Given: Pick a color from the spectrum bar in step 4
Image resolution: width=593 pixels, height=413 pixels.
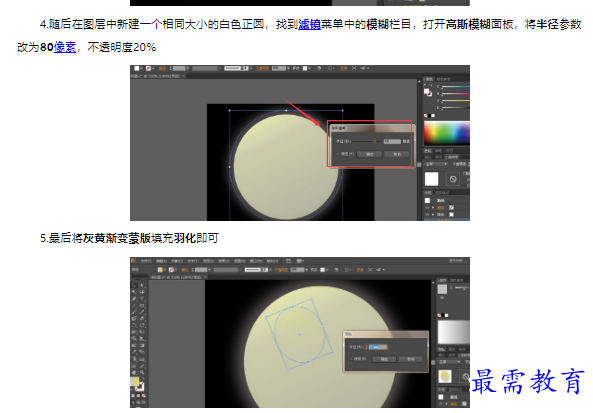Looking at the screenshot, I should (x=447, y=133).
